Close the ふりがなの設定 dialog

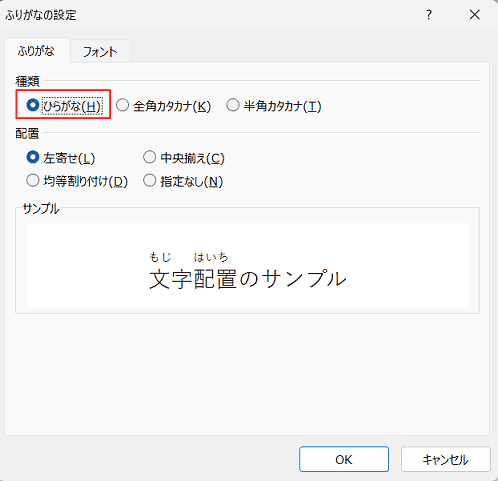point(474,15)
